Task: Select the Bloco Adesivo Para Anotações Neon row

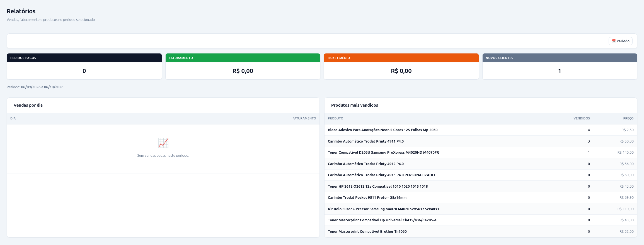Action: (481, 130)
